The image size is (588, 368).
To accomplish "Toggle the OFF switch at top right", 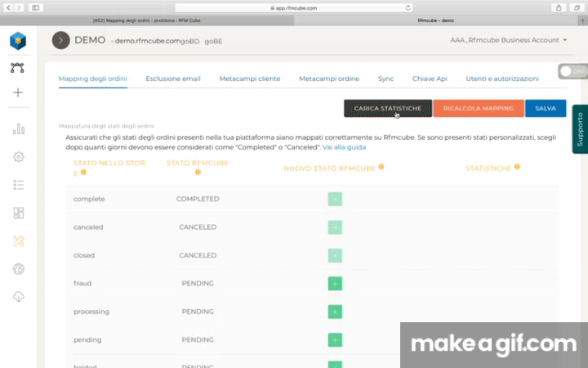I will (x=572, y=72).
